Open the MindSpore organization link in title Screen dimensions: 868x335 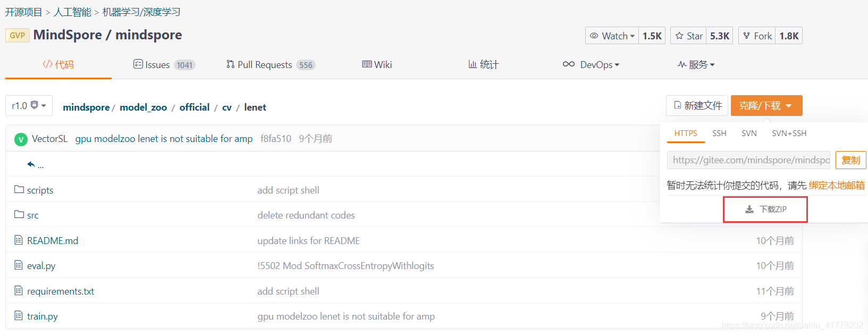68,35
